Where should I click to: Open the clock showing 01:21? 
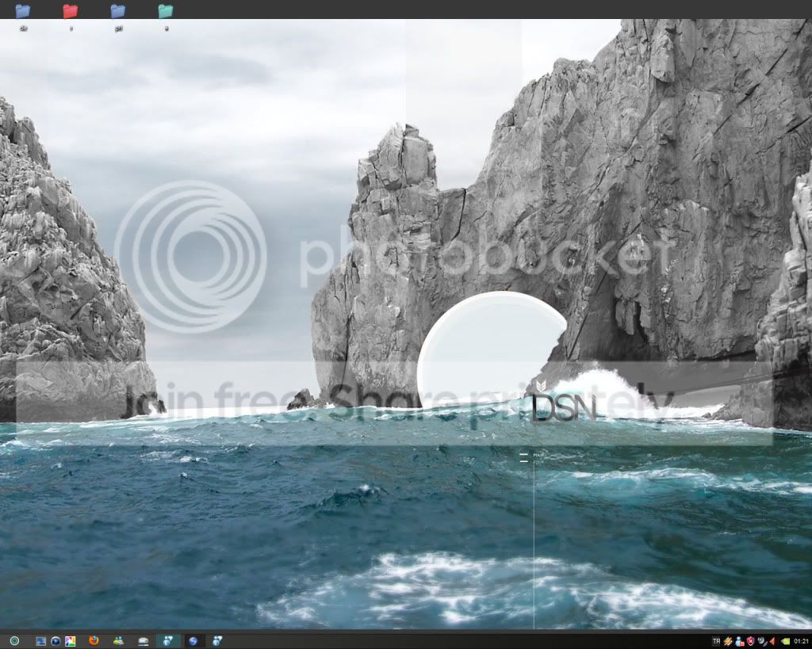click(x=801, y=641)
